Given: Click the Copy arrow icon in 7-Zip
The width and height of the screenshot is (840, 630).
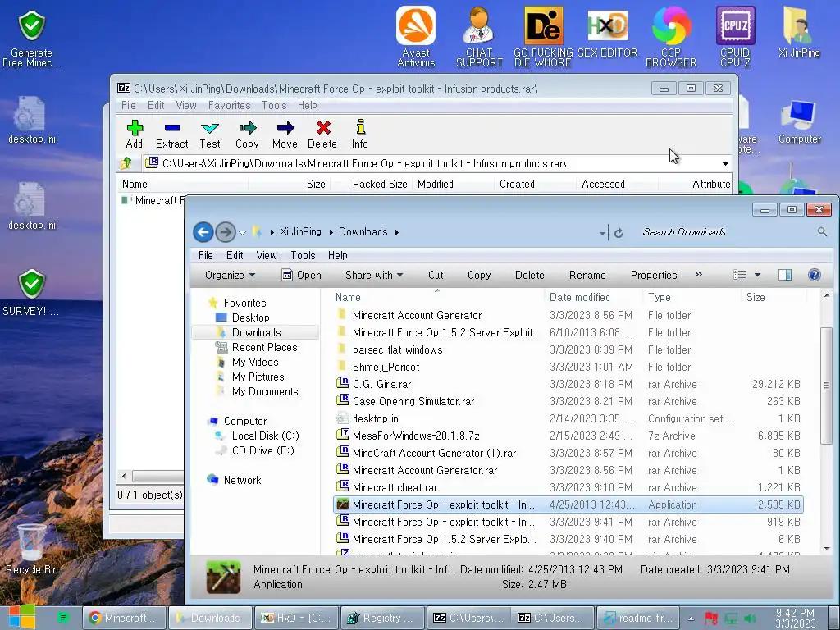Looking at the screenshot, I should coord(248,127).
